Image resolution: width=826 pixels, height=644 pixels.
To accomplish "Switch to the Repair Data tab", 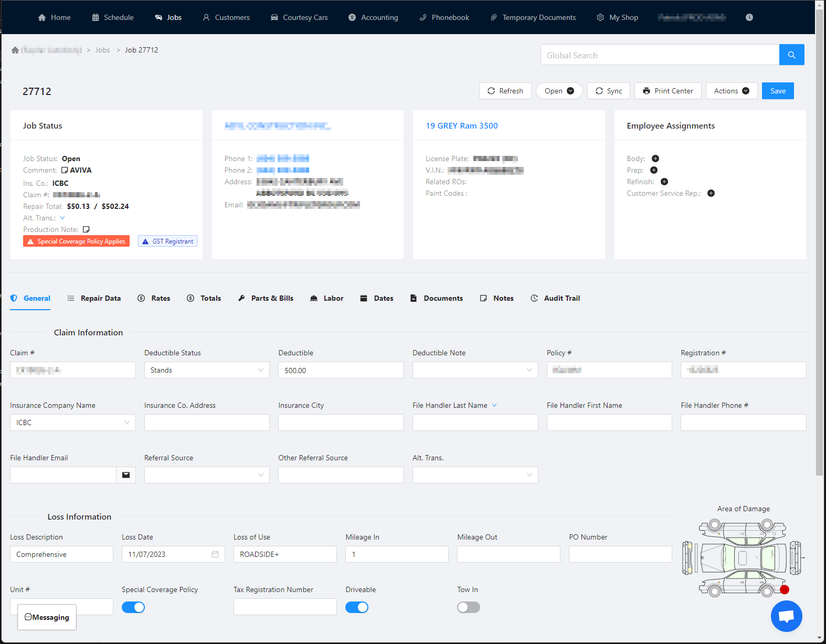I will coord(94,298).
